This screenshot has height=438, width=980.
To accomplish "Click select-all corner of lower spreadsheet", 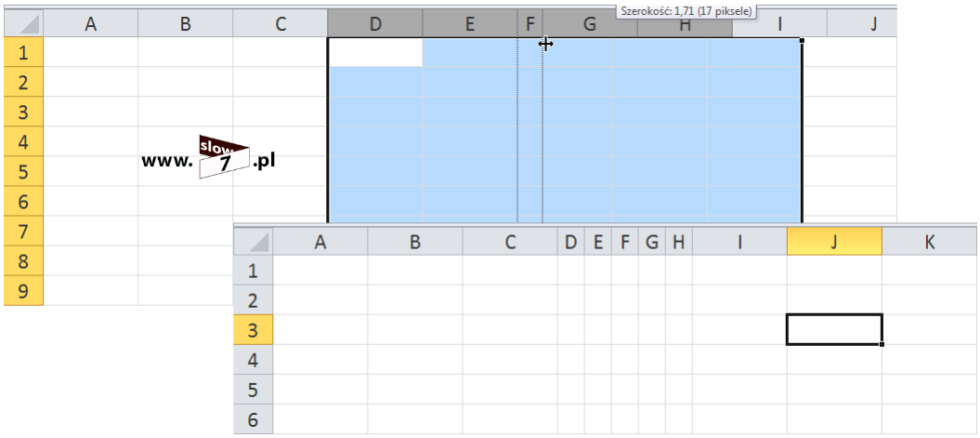I will point(253,242).
